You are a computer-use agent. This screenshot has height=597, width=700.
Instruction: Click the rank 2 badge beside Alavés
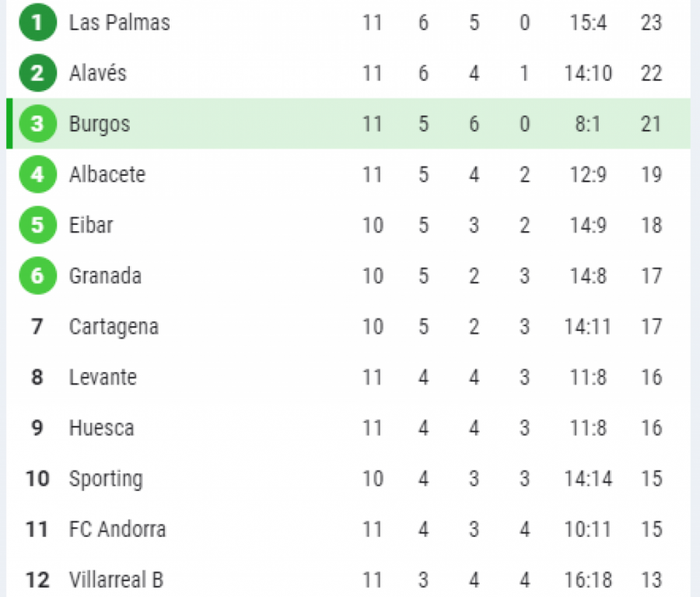pyautogui.click(x=37, y=73)
